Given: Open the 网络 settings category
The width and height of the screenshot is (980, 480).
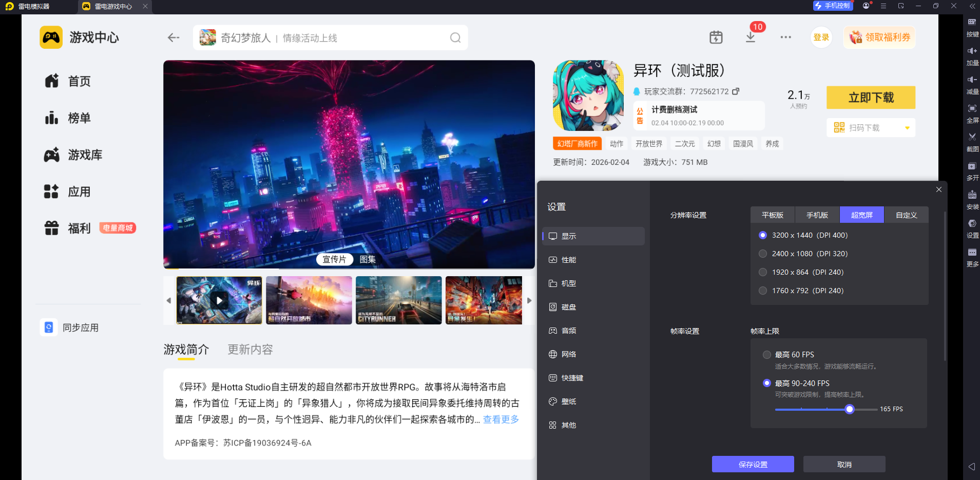Looking at the screenshot, I should 593,354.
